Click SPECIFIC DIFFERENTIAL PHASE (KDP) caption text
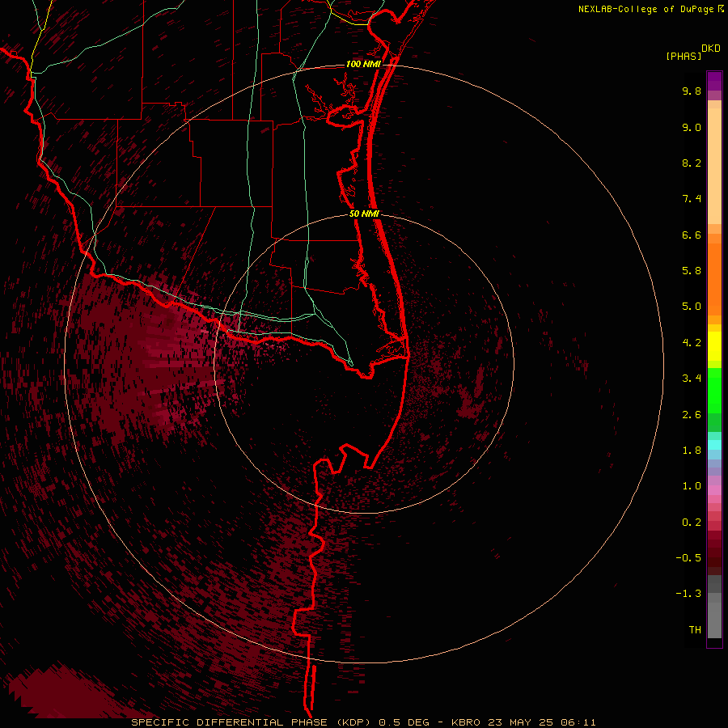The width and height of the screenshot is (728, 728). (x=252, y=722)
